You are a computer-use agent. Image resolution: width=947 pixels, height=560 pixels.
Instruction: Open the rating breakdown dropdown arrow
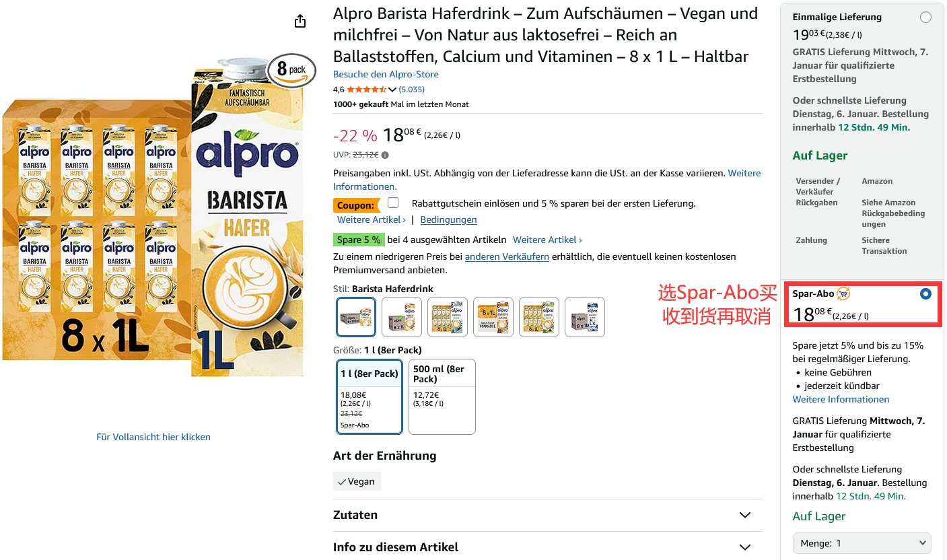click(392, 90)
